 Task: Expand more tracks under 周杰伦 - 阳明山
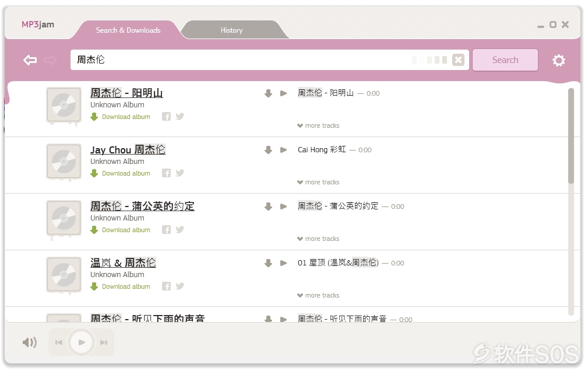pos(318,125)
